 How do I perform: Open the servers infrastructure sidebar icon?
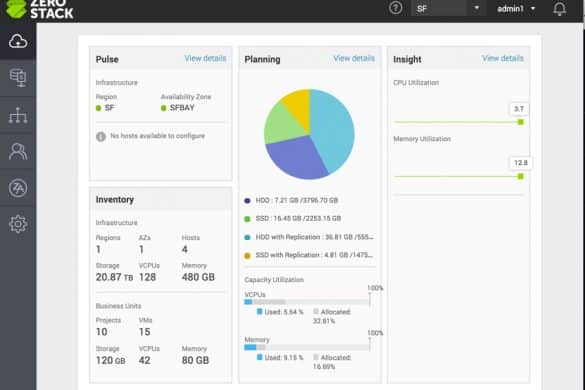(18, 78)
